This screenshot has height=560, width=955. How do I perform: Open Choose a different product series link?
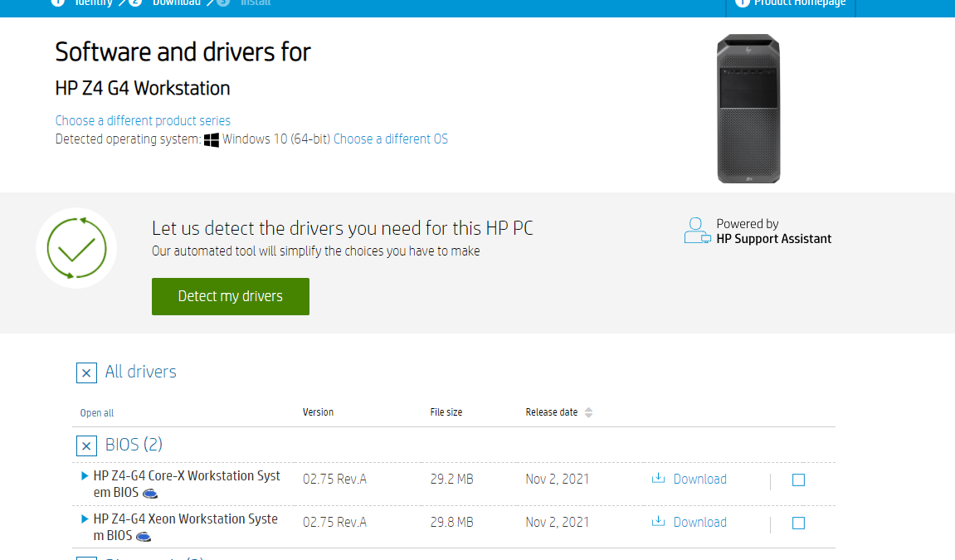144,120
